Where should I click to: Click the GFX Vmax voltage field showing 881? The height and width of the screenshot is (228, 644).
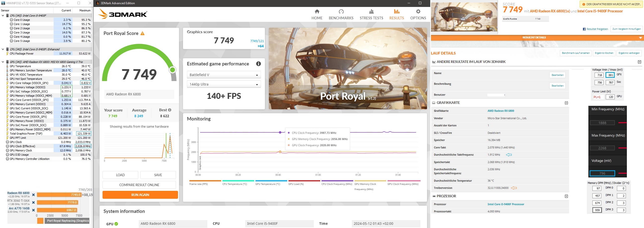pos(610,75)
